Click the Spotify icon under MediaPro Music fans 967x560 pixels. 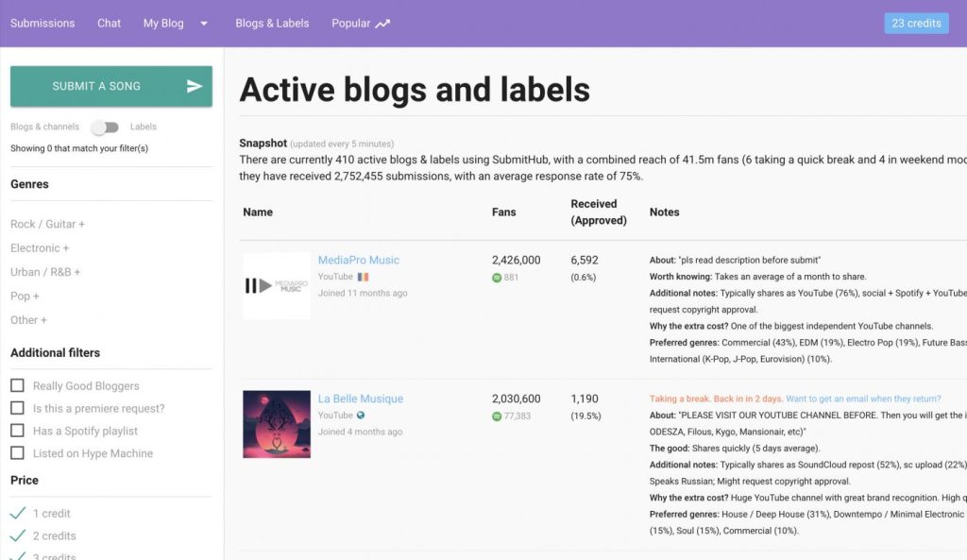tap(497, 278)
